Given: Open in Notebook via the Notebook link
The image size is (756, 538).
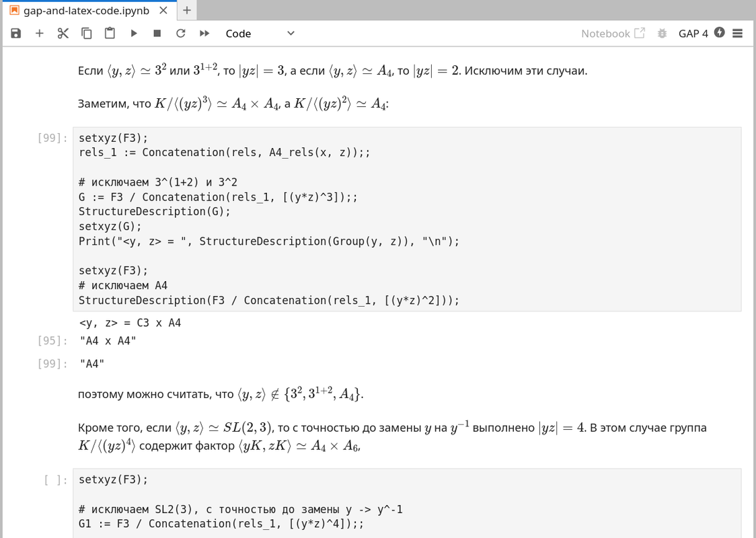Looking at the screenshot, I should (613, 33).
